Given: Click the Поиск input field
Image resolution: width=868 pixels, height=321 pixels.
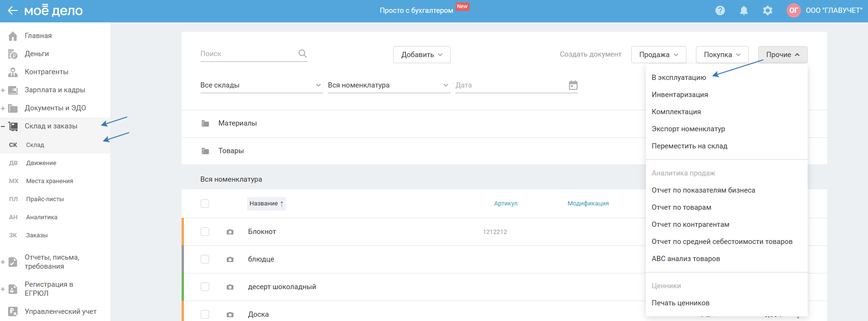Looking at the screenshot, I should point(247,54).
